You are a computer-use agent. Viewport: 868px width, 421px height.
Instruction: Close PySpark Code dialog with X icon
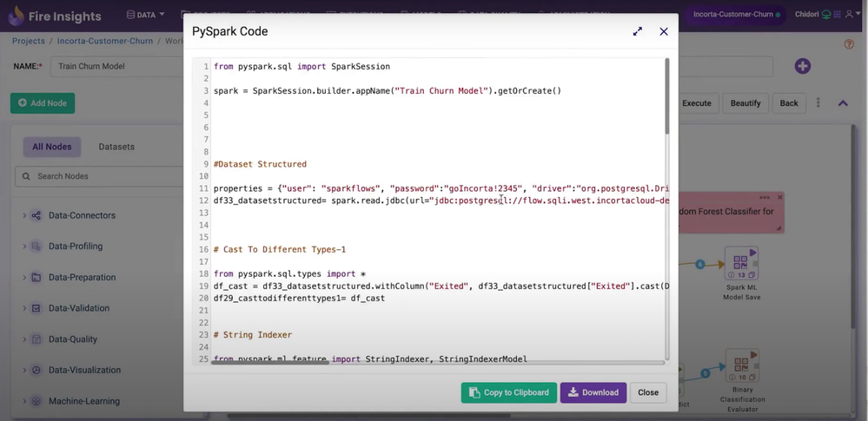tap(664, 31)
